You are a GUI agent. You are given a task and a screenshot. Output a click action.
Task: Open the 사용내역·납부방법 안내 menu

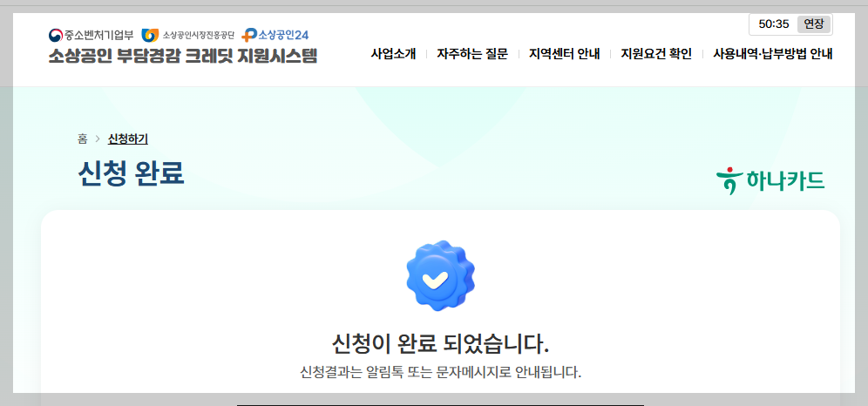(x=773, y=54)
